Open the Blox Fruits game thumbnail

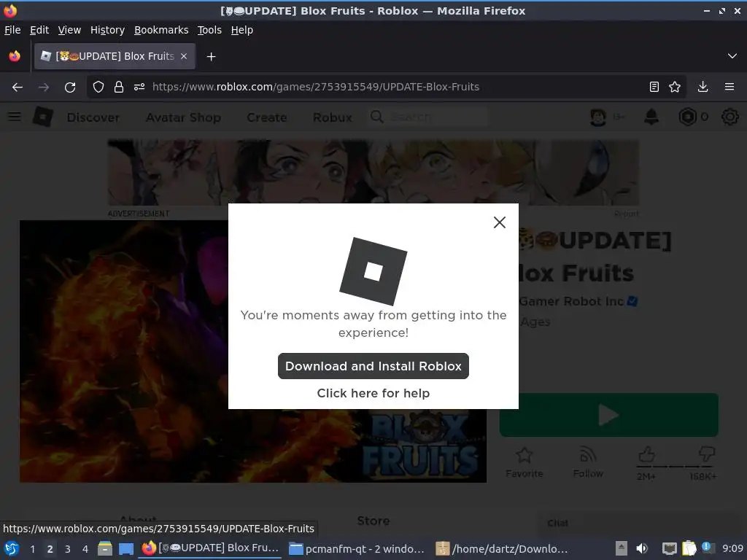pyautogui.click(x=253, y=351)
